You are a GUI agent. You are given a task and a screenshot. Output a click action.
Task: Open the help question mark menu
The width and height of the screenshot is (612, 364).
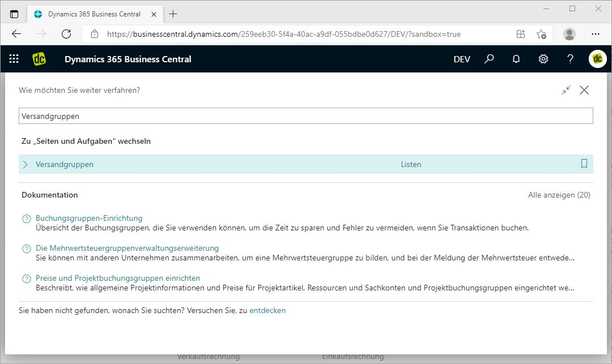coord(570,59)
